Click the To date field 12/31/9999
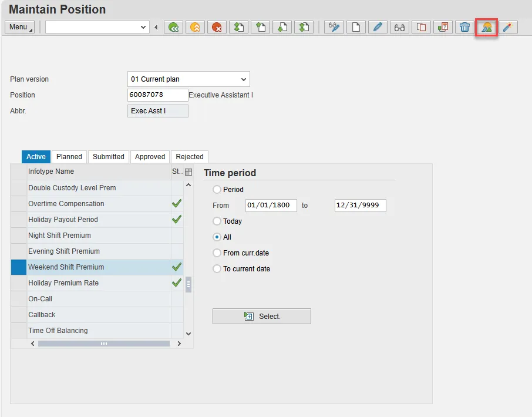Viewport: 532px width, 417px height. (361, 206)
